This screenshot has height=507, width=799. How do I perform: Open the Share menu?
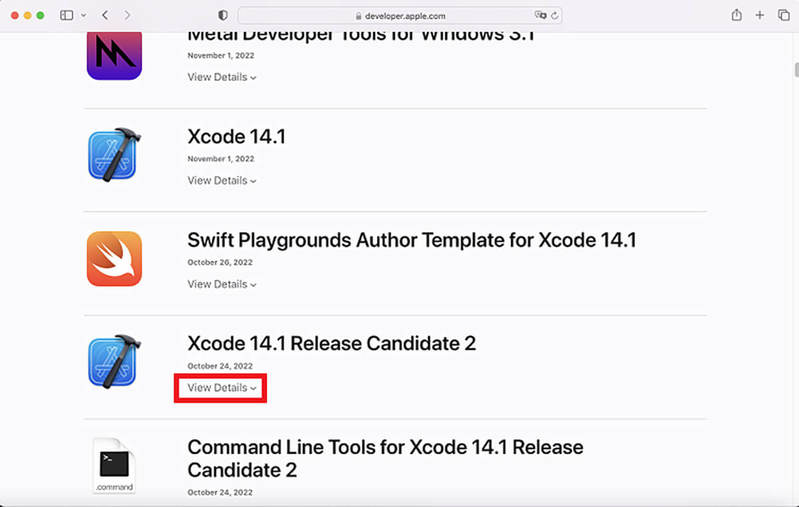(736, 15)
